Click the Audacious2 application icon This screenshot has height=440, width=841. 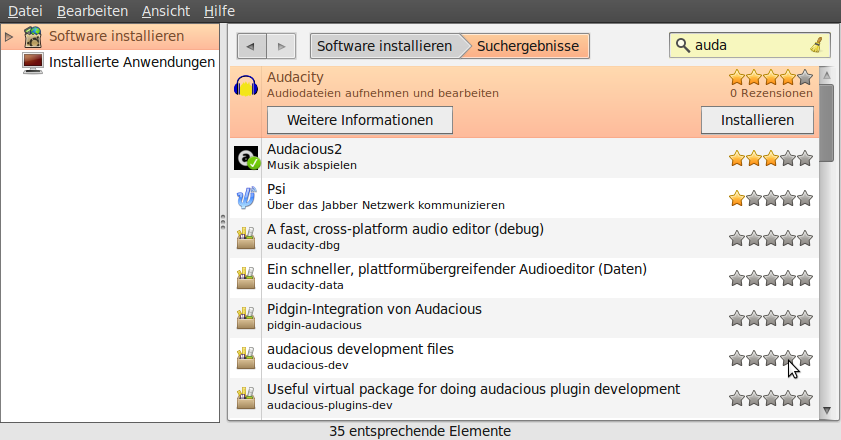(246, 158)
